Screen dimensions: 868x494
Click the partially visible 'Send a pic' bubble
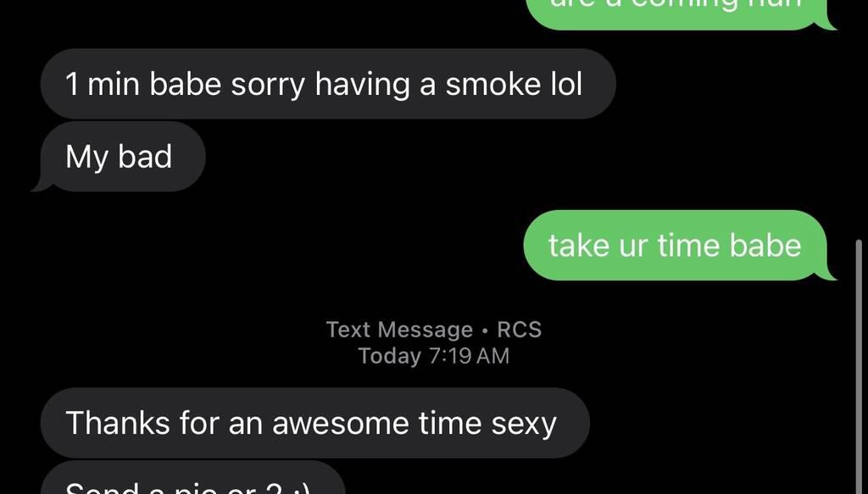[193, 478]
